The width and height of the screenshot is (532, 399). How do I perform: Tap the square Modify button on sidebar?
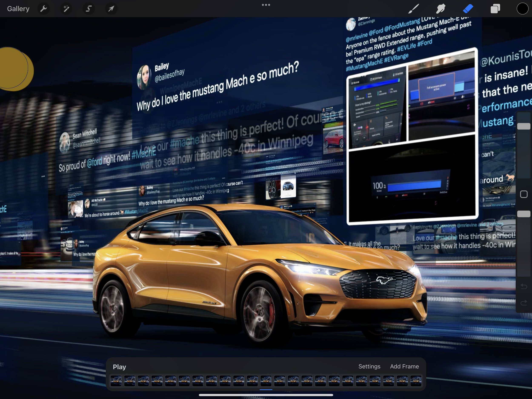pos(524,194)
